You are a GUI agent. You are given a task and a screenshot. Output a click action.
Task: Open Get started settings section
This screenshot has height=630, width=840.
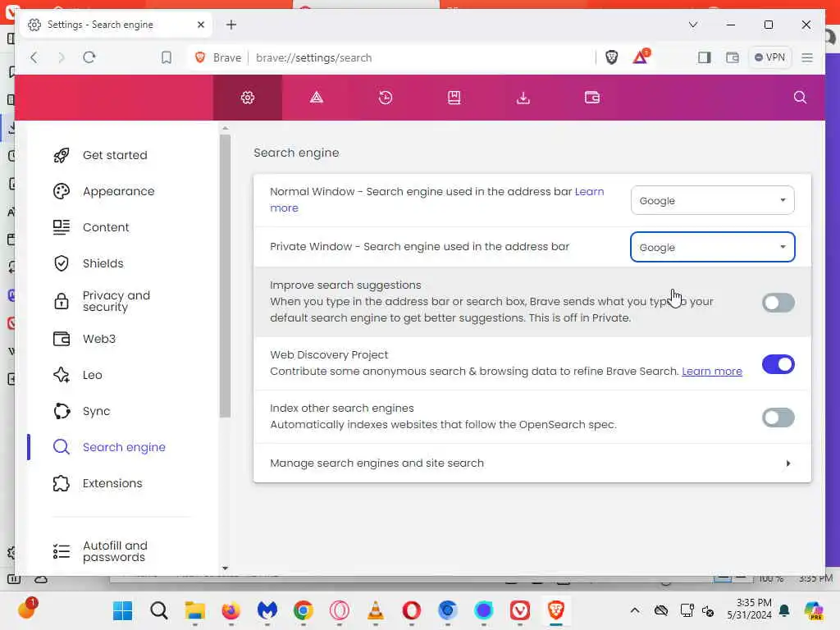pyautogui.click(x=115, y=155)
